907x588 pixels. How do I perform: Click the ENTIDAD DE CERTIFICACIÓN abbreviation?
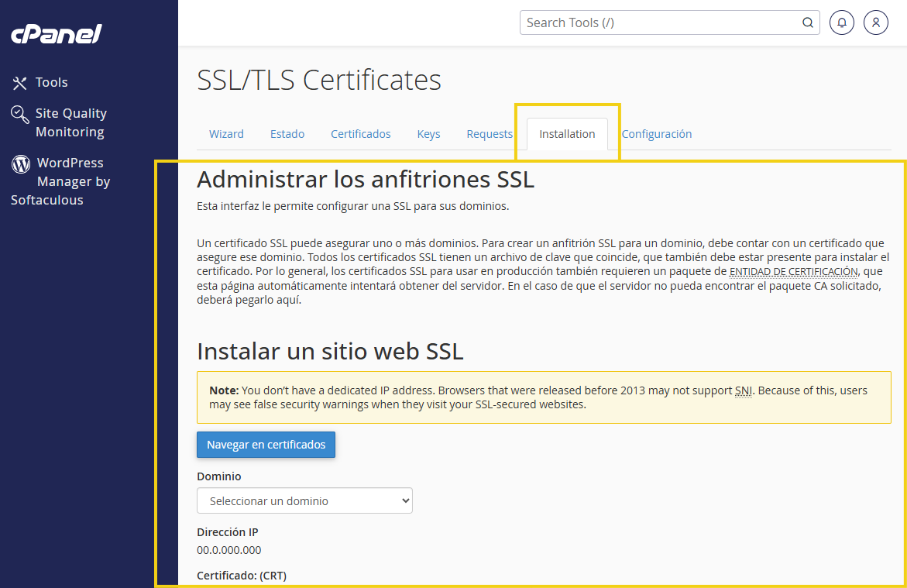point(793,271)
